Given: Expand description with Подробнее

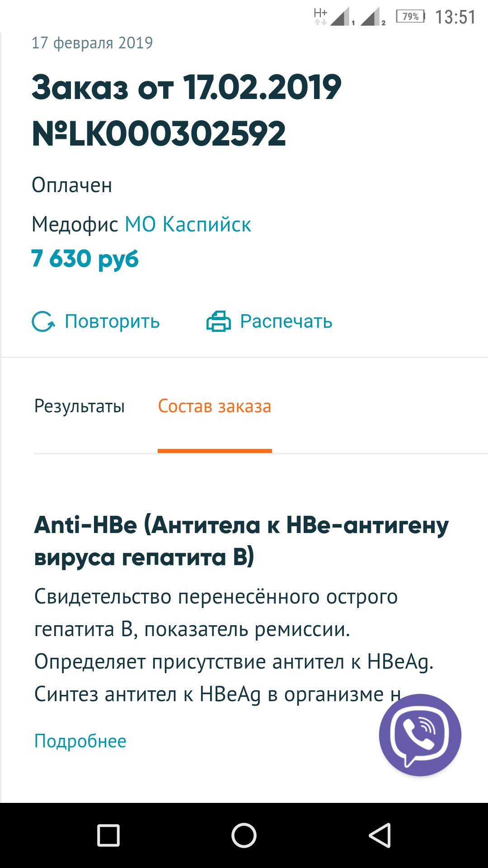Looking at the screenshot, I should pyautogui.click(x=80, y=741).
